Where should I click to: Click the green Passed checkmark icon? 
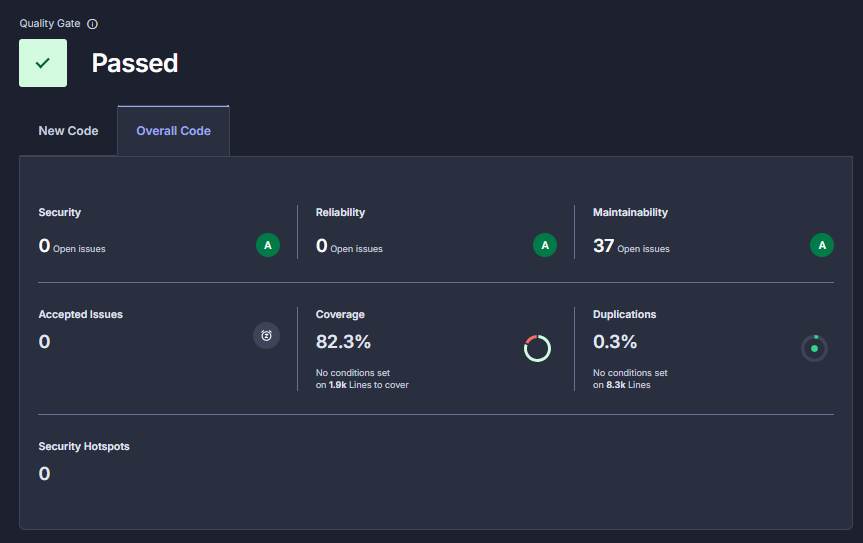tap(43, 63)
